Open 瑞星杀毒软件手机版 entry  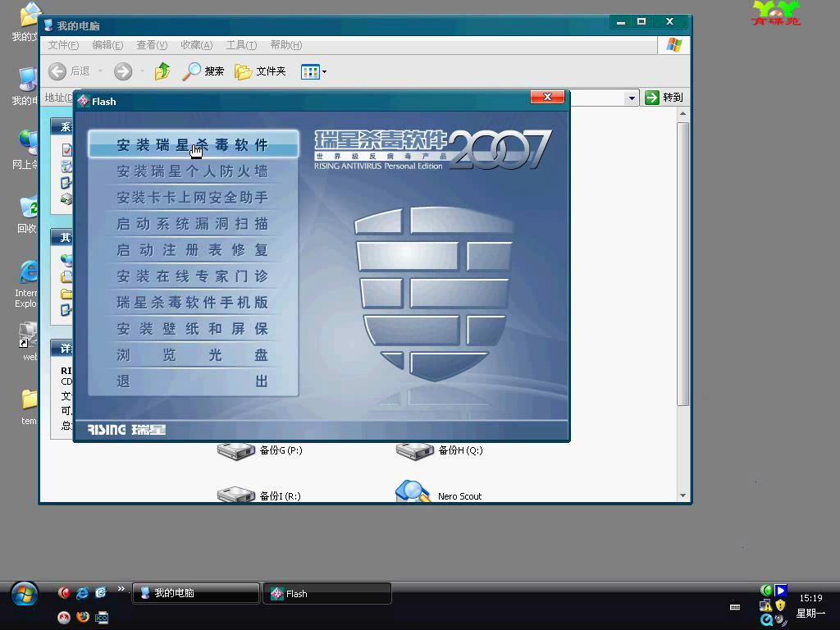[x=193, y=302]
